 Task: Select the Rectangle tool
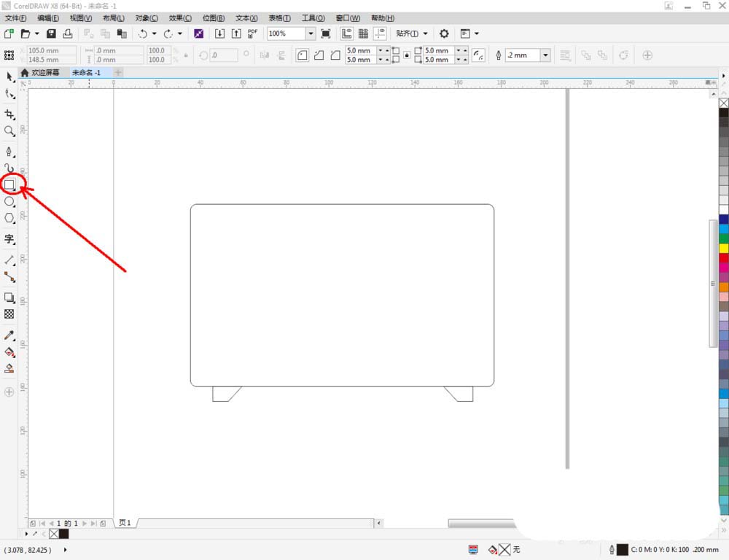9,185
